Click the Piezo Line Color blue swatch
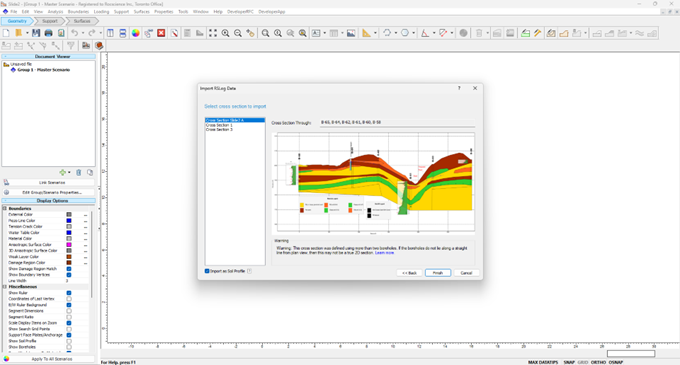This screenshot has height=365, width=680. 69,221
